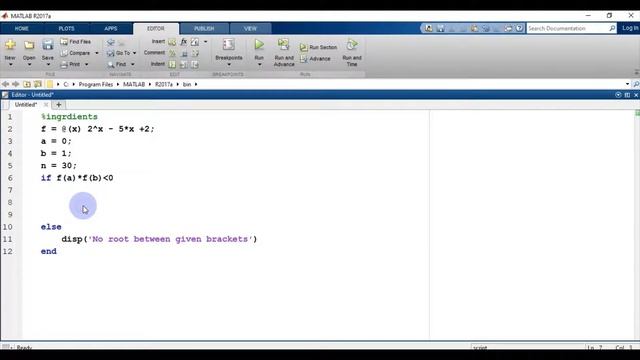Click the navigate back arrow icon in ribbon
This screenshot has width=640, height=360.
(111, 42)
